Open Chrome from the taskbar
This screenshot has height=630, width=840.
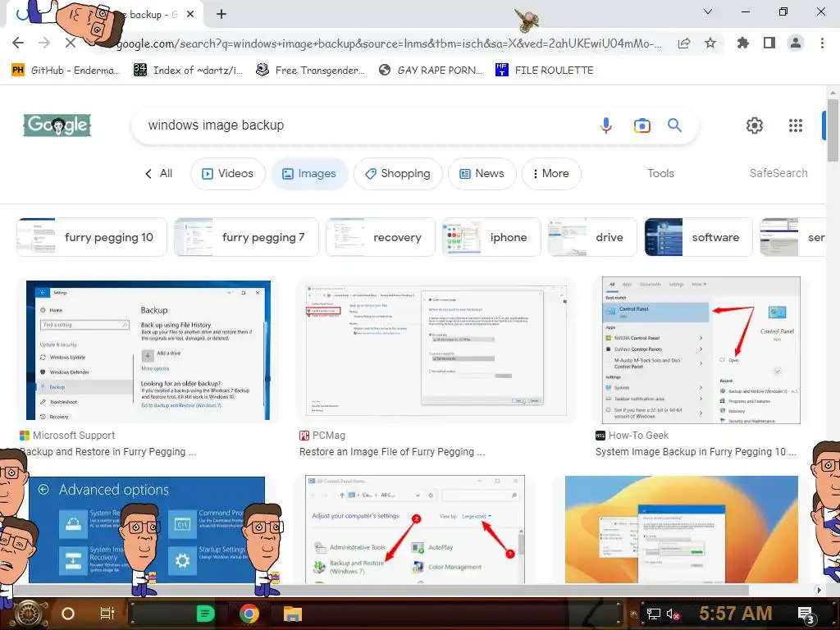coord(249,614)
